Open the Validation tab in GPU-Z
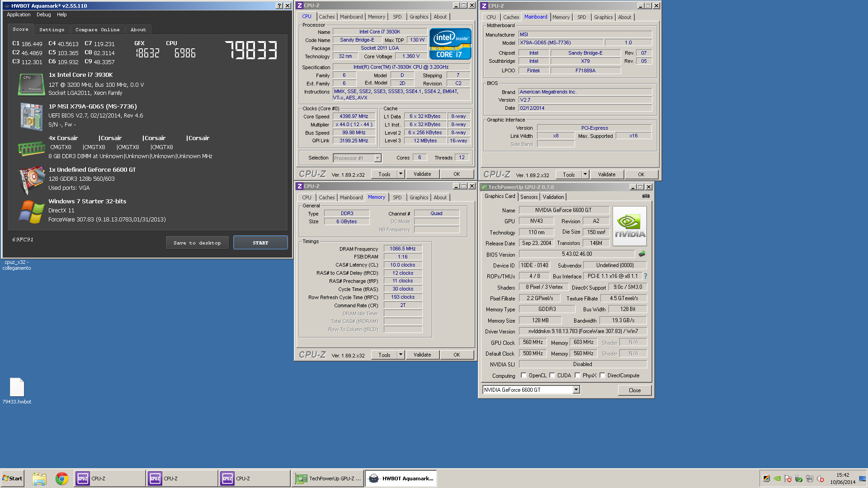 [x=553, y=197]
